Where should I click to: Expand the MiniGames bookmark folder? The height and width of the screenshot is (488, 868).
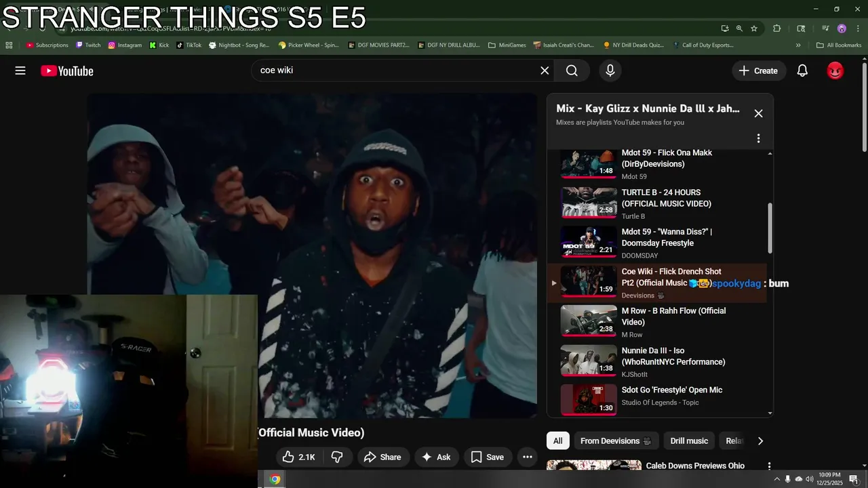[507, 45]
